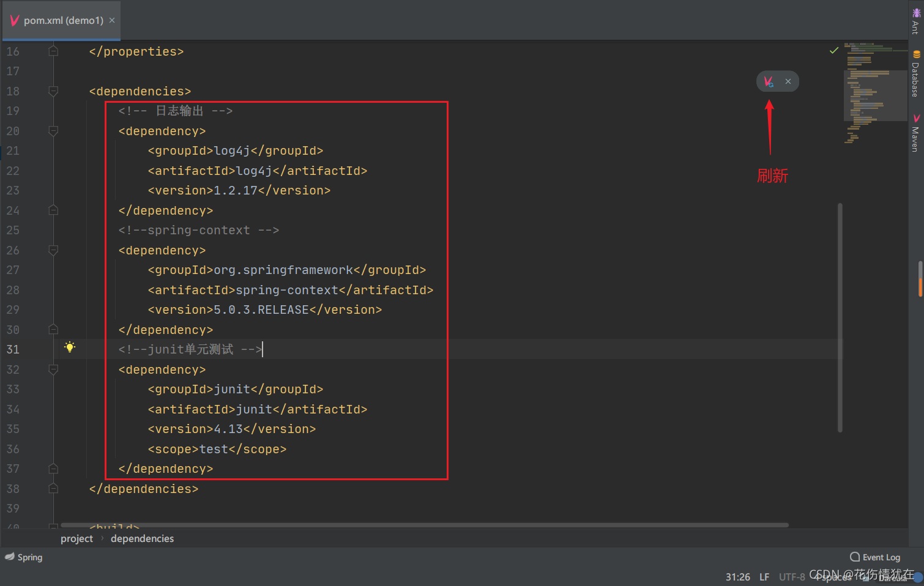This screenshot has width=924, height=586.
Task: Click line number 31 in the gutter
Action: tap(13, 349)
